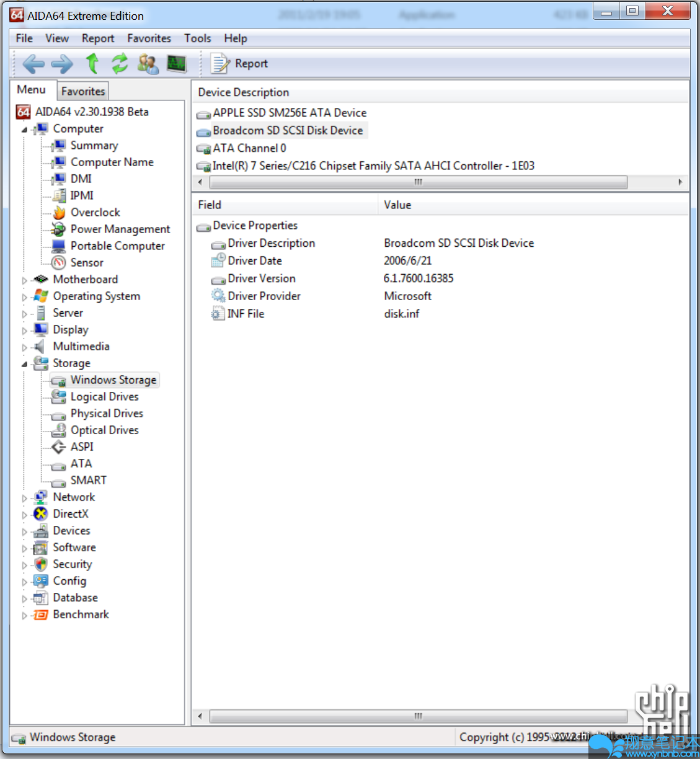Select Broadcom SD SCSI Disk Device row
The image size is (700, 759).
(x=288, y=131)
